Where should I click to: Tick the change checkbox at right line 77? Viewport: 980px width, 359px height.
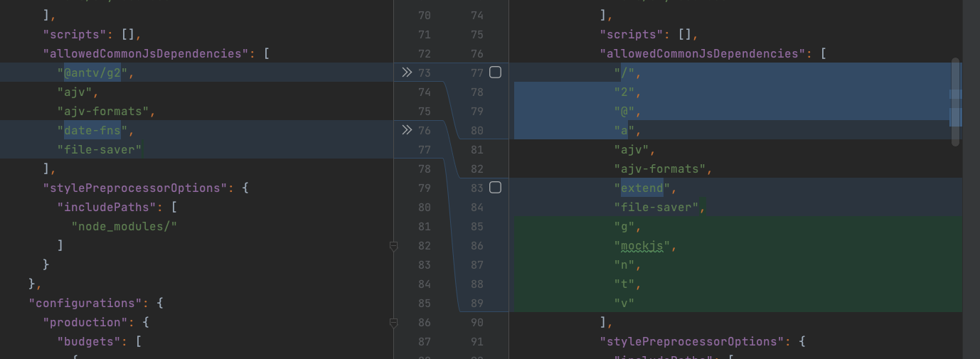[x=495, y=73]
